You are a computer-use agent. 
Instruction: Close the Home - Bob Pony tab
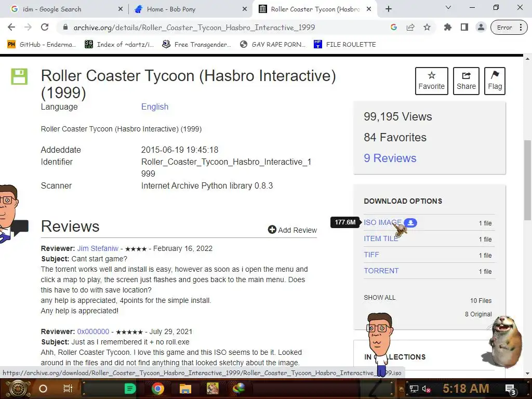coord(245,9)
